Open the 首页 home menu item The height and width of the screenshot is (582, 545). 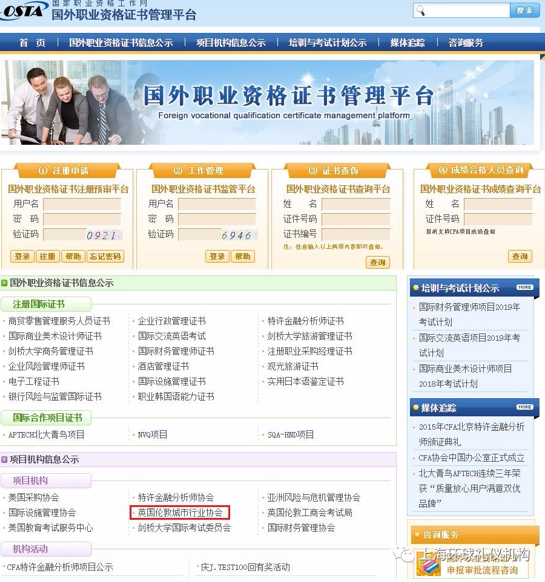click(x=33, y=43)
